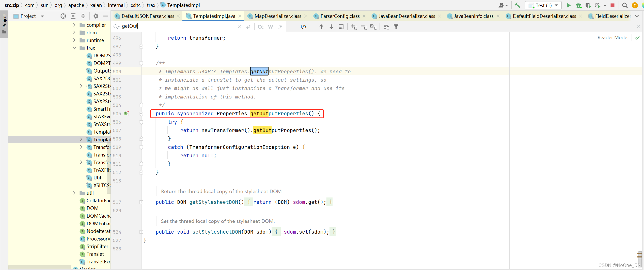Click the getOut search input field
Image resolution: width=644 pixels, height=270 pixels.
[178, 26]
